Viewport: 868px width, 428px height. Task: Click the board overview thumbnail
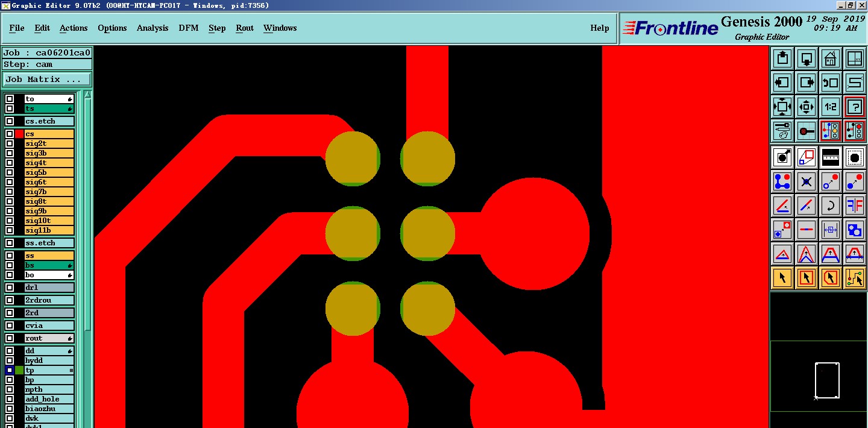819,376
